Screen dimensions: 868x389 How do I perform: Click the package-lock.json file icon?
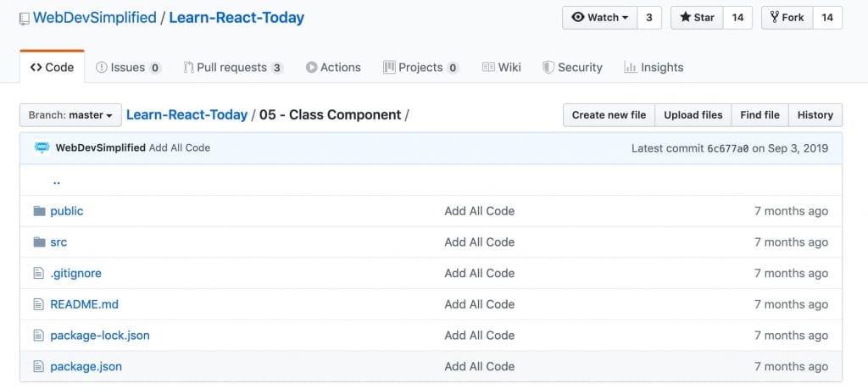point(38,335)
